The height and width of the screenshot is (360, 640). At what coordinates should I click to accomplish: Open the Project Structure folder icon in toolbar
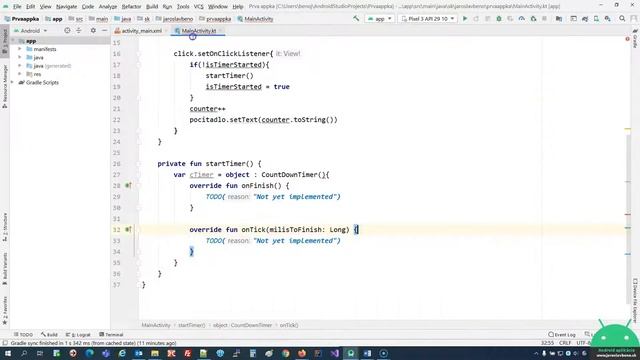559,19
